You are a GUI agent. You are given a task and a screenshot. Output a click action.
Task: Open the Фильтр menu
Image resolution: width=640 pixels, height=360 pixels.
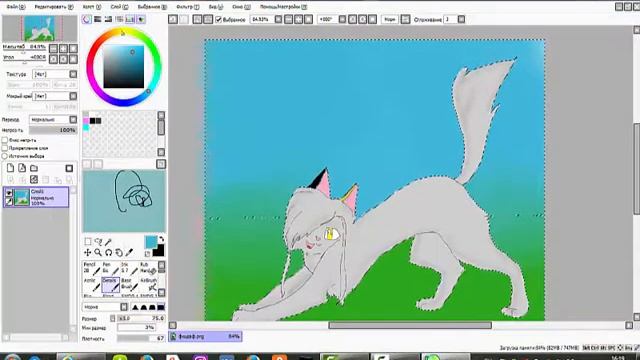188,7
